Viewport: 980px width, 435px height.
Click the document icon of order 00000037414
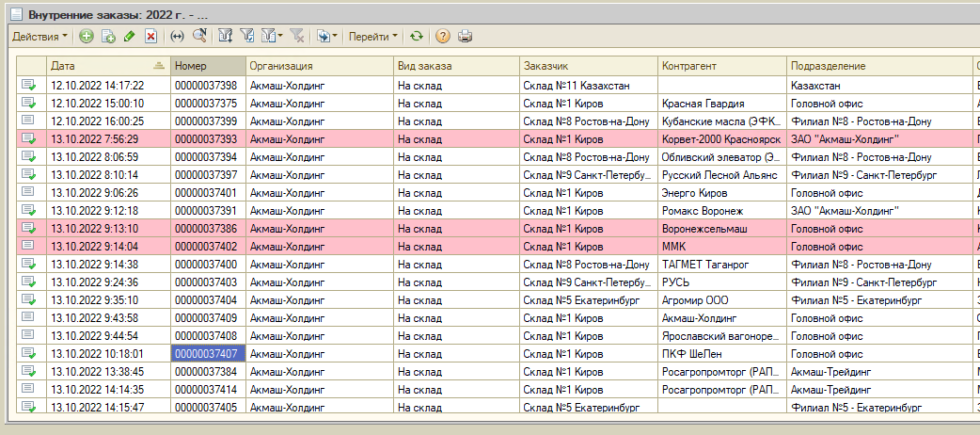(x=29, y=389)
